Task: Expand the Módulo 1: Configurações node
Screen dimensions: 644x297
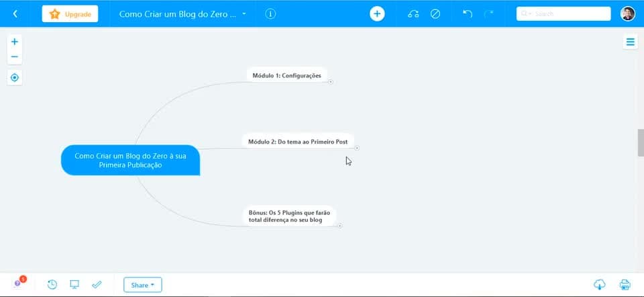Action: (330, 82)
